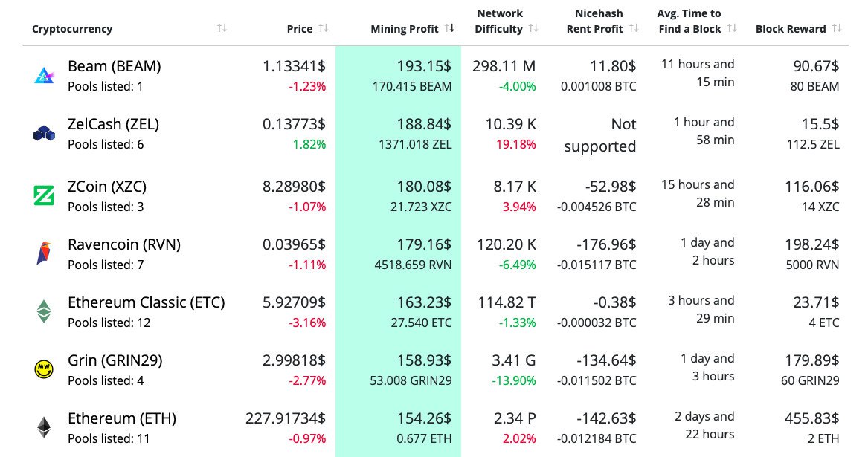Click the 0.677 ETH profit amount
The image size is (868, 457).
[x=424, y=438]
